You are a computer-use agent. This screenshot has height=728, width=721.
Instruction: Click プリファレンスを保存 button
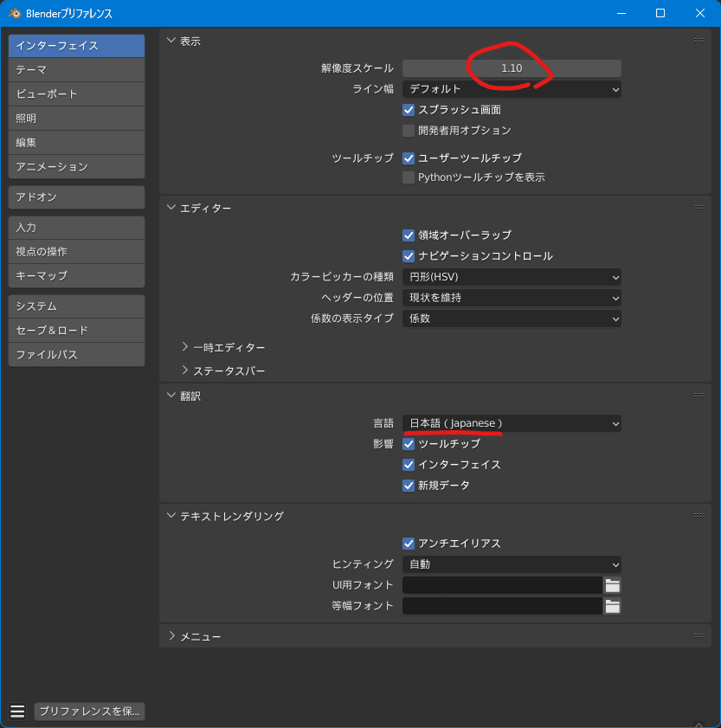coord(90,712)
